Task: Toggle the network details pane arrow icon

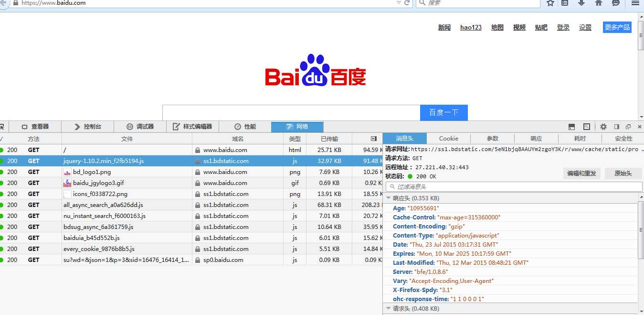Action: tap(374, 139)
